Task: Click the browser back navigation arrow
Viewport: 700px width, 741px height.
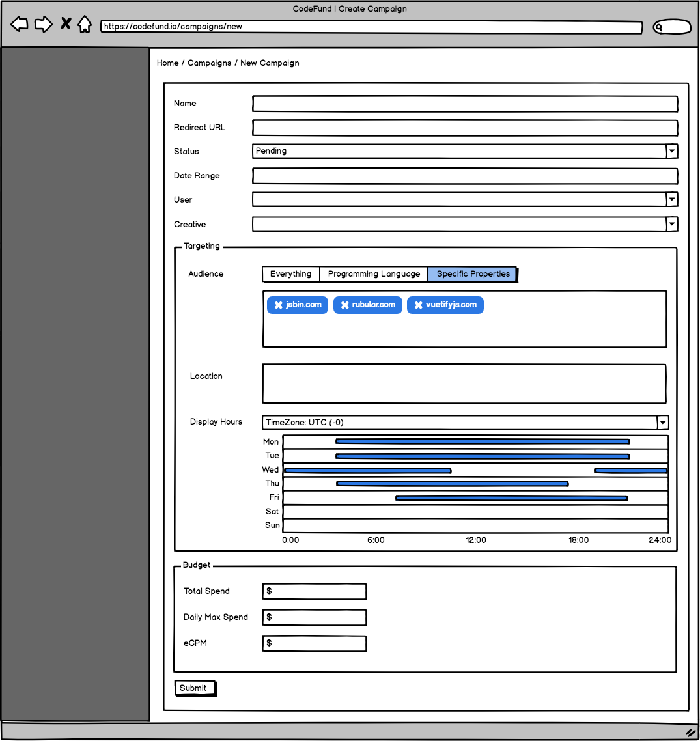Action: click(19, 23)
